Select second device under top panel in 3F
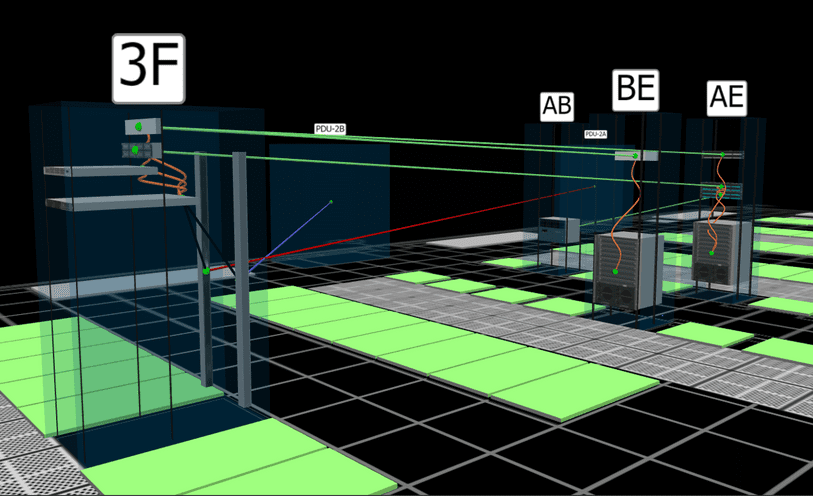 [142, 150]
